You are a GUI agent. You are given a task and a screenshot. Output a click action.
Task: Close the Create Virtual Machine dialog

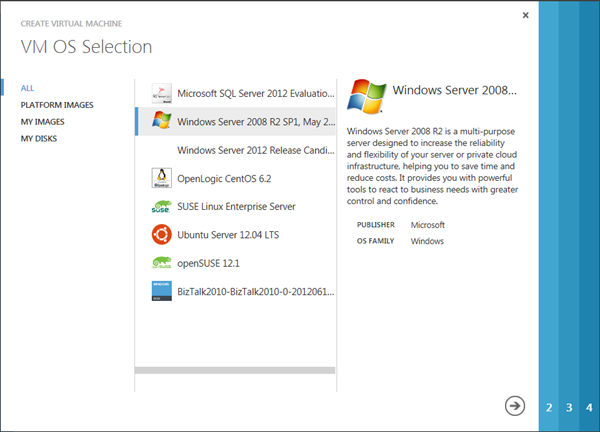[x=525, y=15]
